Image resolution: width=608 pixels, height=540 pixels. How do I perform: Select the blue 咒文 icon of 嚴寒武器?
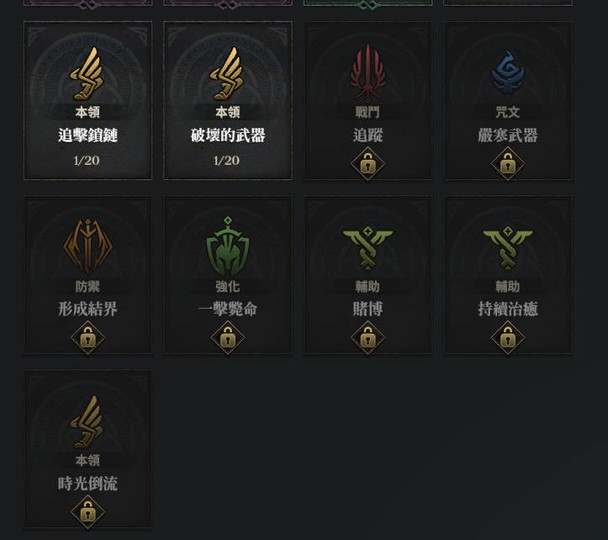point(507,72)
